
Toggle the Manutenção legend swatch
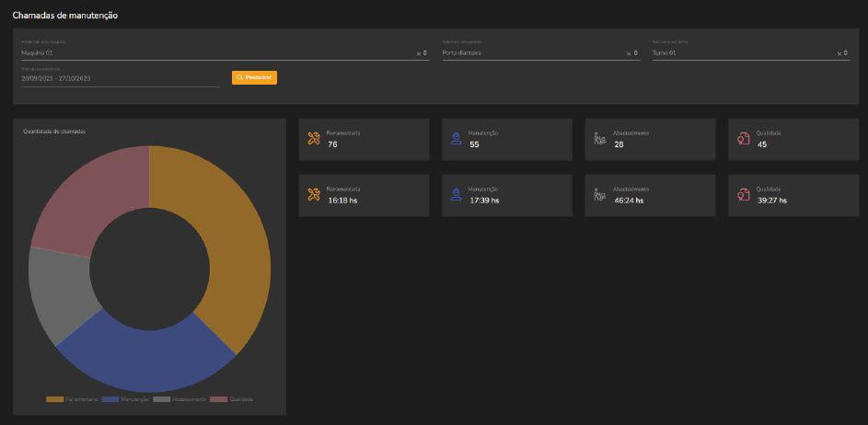point(110,399)
